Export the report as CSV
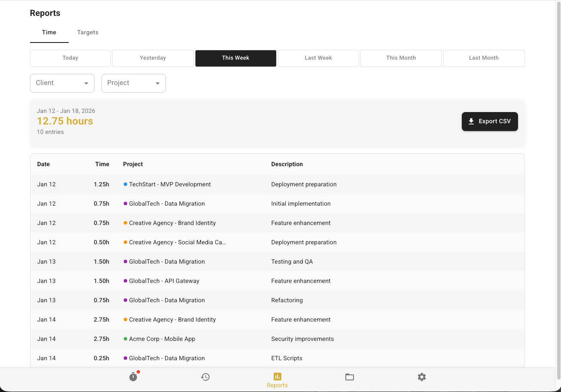This screenshot has width=561, height=392. click(490, 121)
